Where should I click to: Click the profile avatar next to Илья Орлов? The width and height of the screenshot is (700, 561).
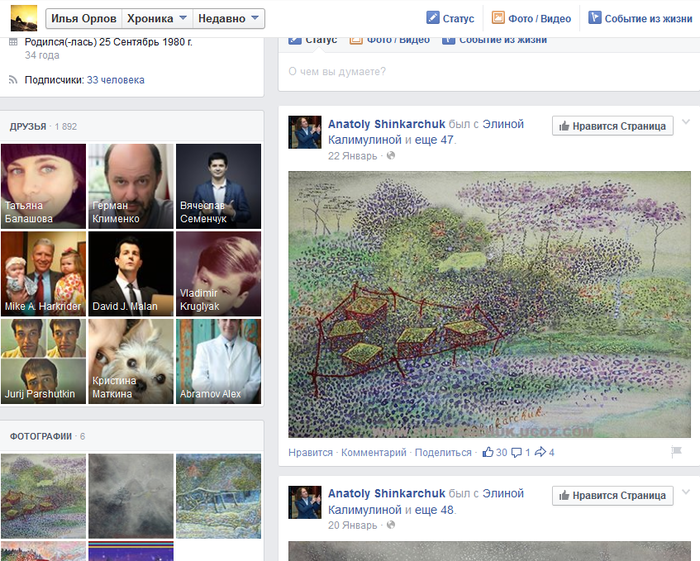(x=24, y=18)
